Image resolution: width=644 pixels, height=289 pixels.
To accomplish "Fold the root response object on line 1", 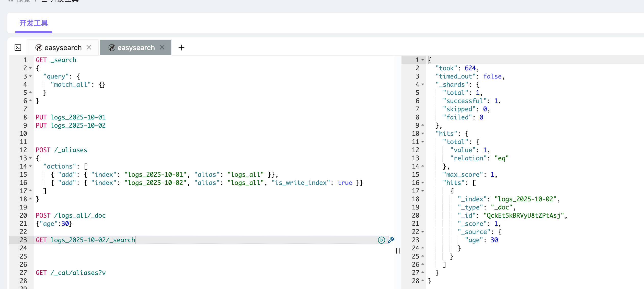I will point(423,60).
